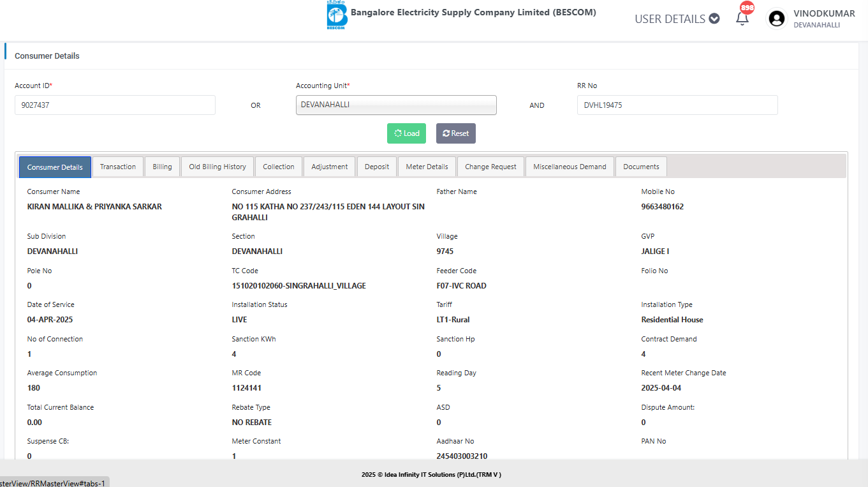Open the Accounting Unit DEVANAHALLI combo box
This screenshot has width=868, height=487.
[x=396, y=105]
